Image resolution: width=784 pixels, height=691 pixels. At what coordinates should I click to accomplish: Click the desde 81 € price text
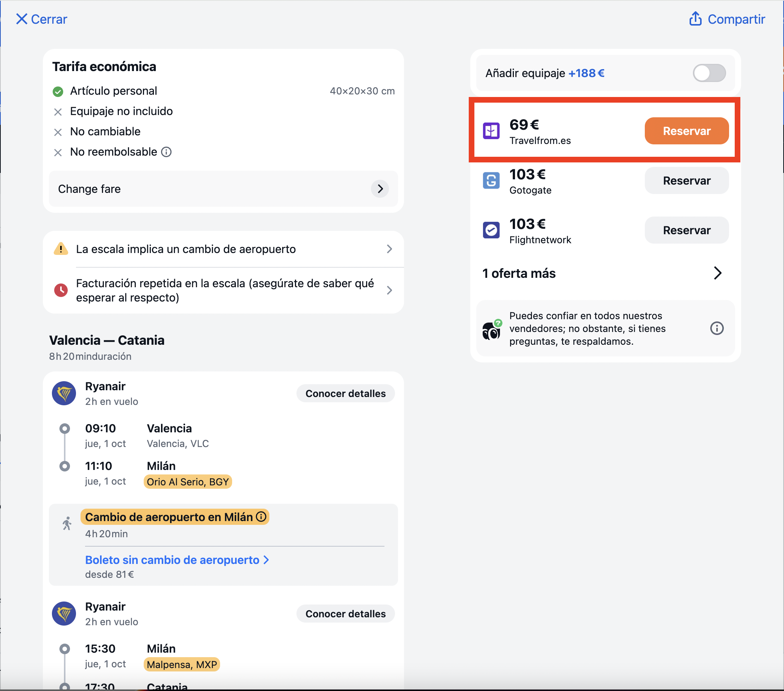pos(109,575)
